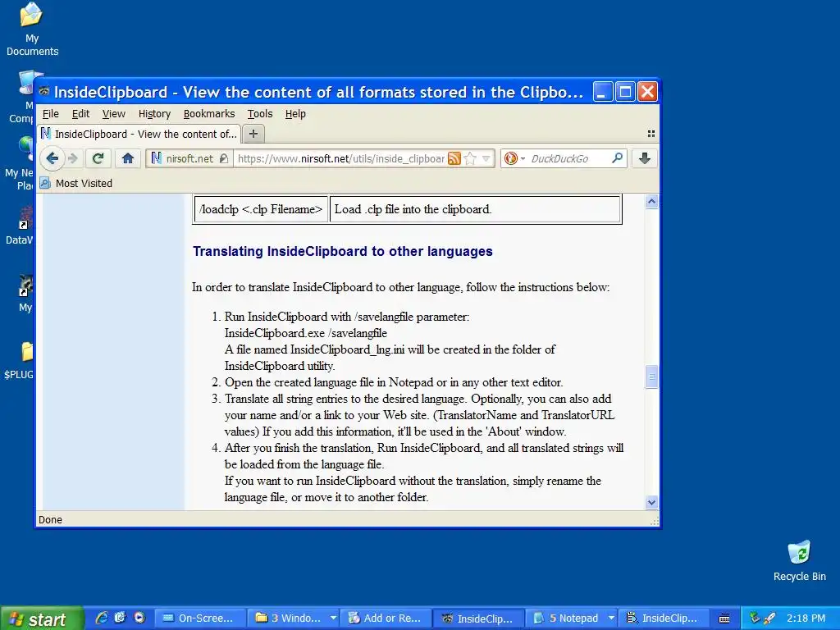This screenshot has height=630, width=840.
Task: Open a new tab with the plus button
Action: point(253,134)
